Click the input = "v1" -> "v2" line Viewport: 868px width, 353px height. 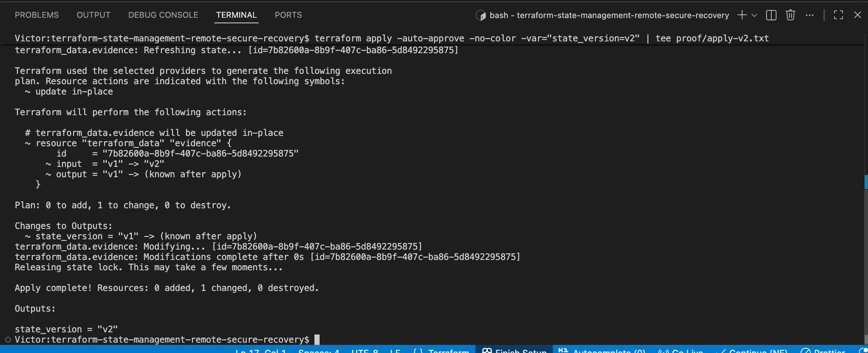click(x=105, y=164)
